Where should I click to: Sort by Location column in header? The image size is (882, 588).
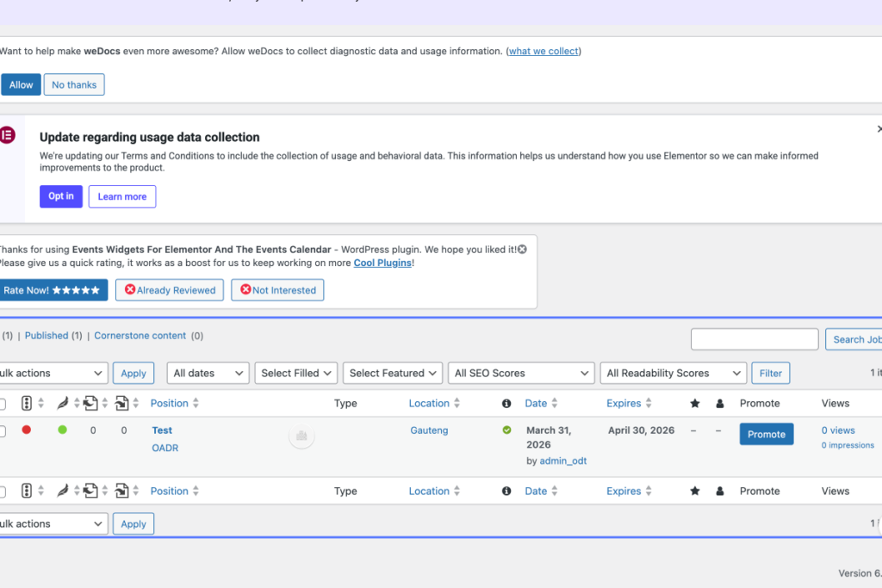[x=429, y=404]
